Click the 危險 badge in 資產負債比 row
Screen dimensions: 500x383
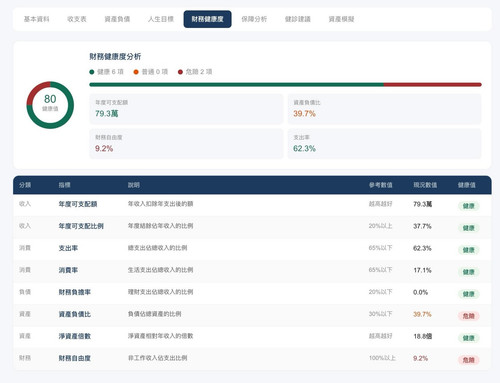(x=469, y=316)
